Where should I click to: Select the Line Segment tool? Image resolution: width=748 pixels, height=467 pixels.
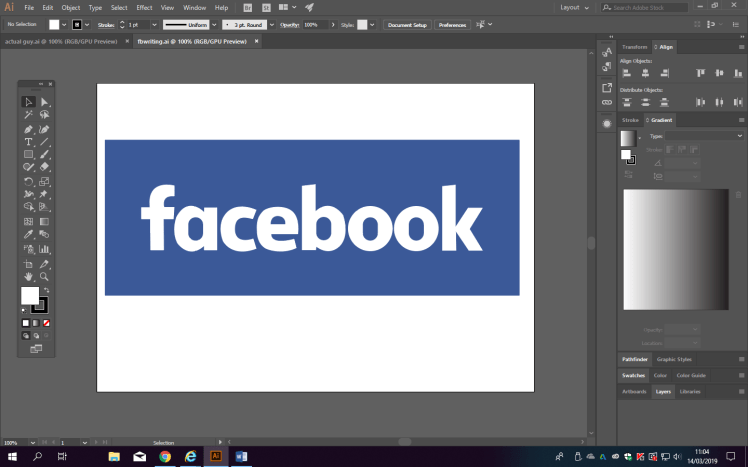[44, 142]
